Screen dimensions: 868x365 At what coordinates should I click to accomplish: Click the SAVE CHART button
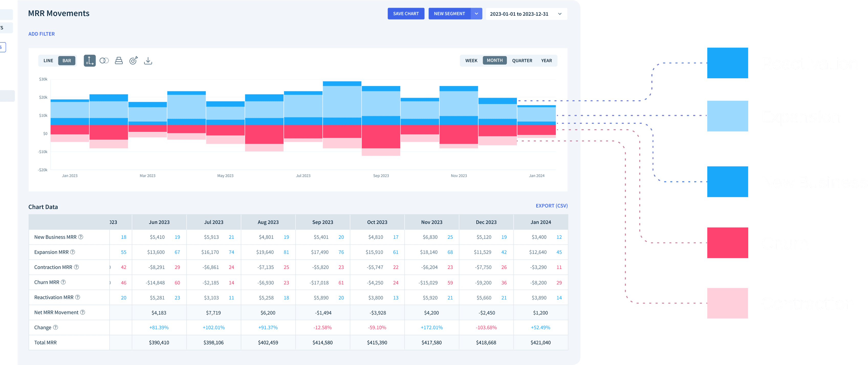(x=406, y=14)
